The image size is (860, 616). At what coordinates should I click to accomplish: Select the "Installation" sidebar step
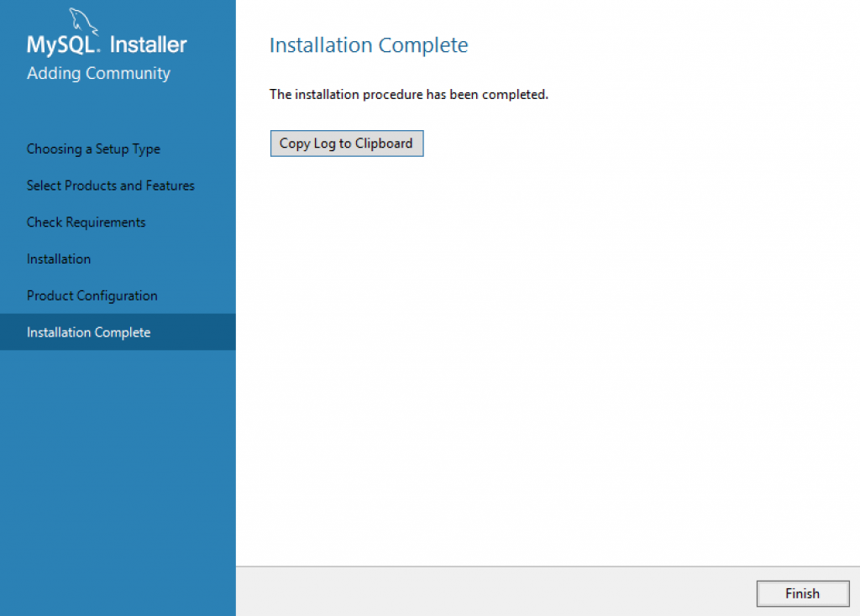(x=59, y=258)
